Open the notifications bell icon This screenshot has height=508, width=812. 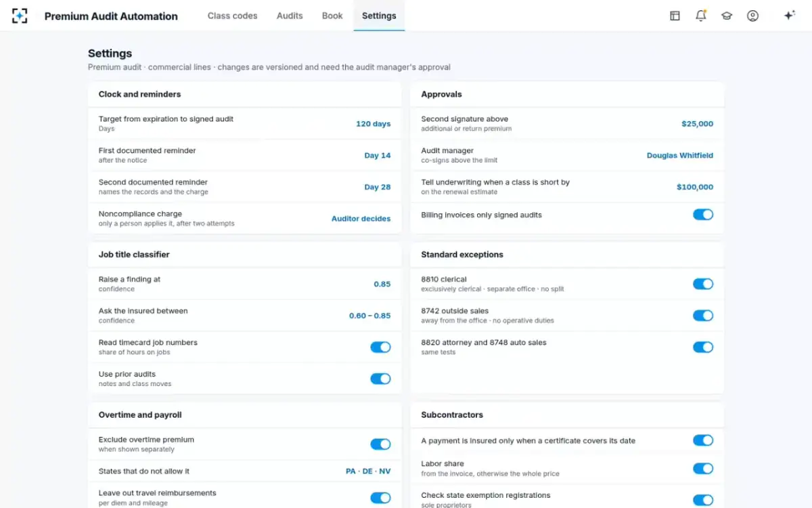point(700,16)
